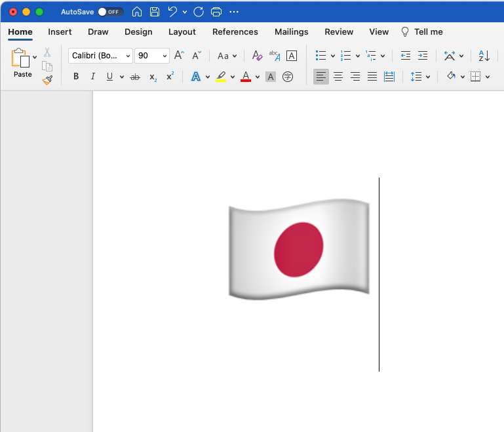Toggle Italic formatting
The height and width of the screenshot is (432, 504).
point(93,77)
